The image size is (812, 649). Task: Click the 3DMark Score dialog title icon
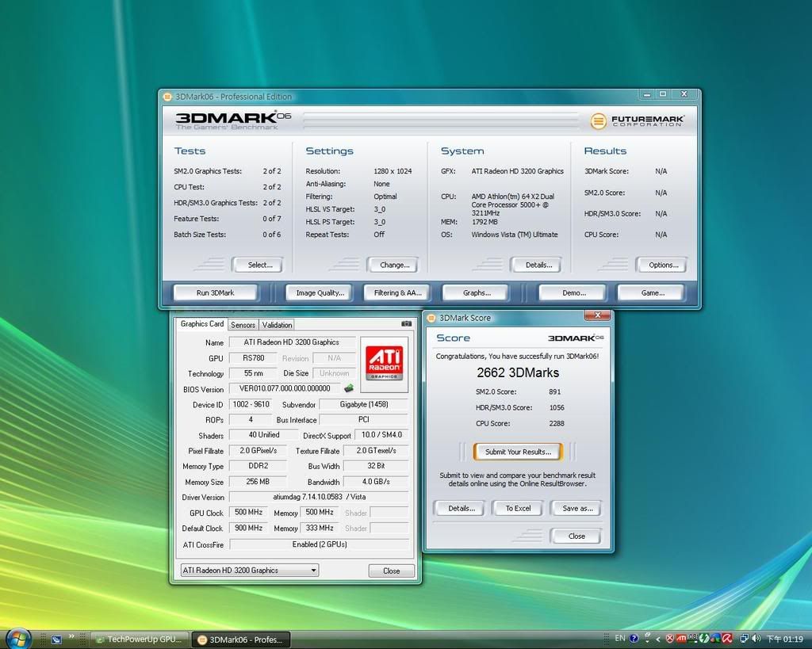pos(431,318)
